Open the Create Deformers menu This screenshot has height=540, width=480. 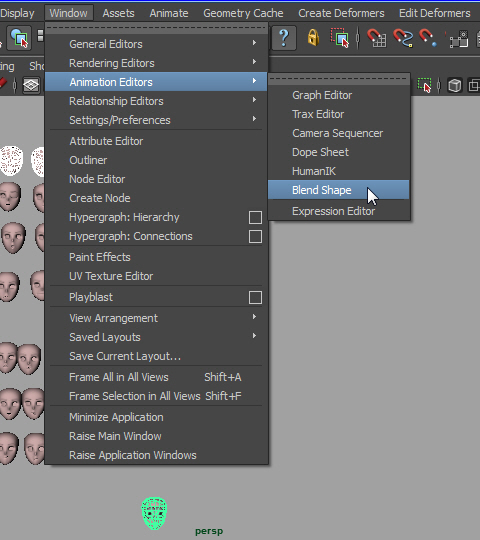341,13
